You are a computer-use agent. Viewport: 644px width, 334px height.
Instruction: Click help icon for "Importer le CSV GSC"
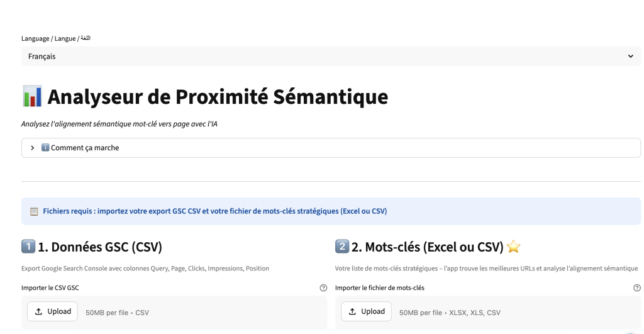323,288
